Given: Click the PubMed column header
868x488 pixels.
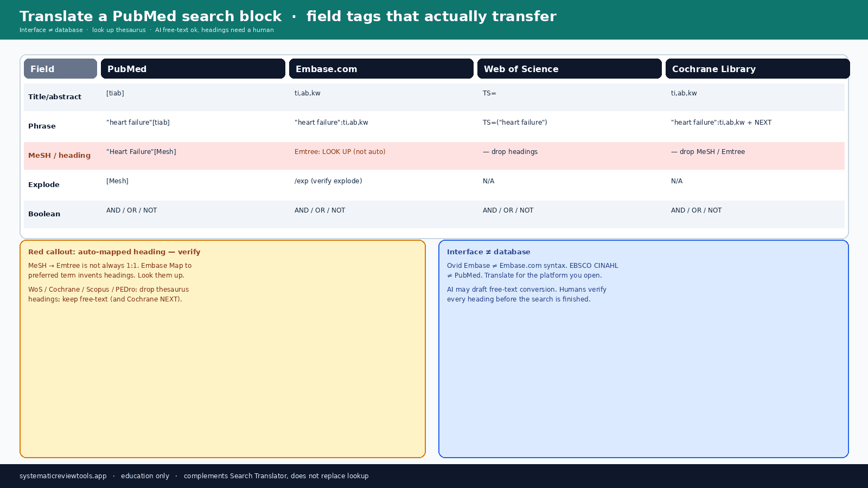Looking at the screenshot, I should pos(193,69).
